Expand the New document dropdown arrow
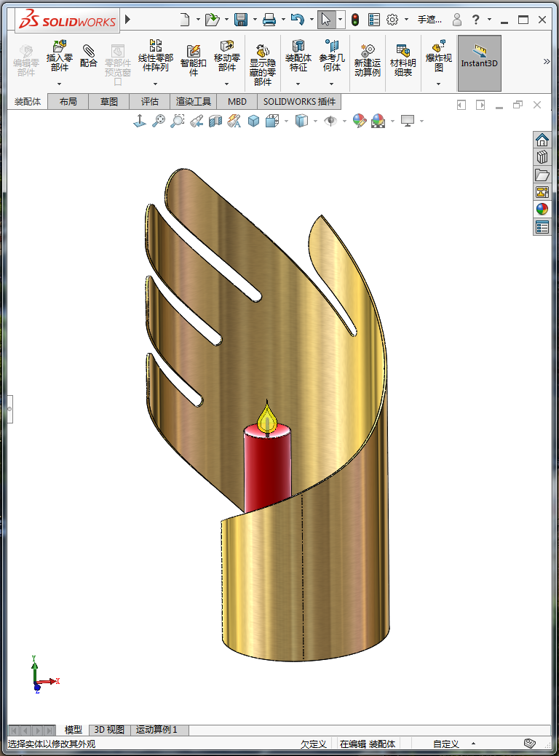Image resolution: width=559 pixels, height=756 pixels. click(198, 20)
